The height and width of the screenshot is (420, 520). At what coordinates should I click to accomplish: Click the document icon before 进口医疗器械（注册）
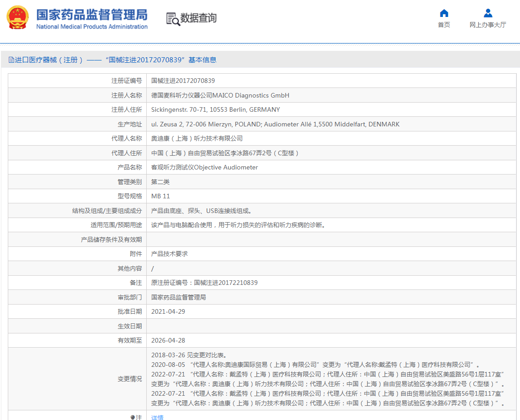pyautogui.click(x=10, y=60)
